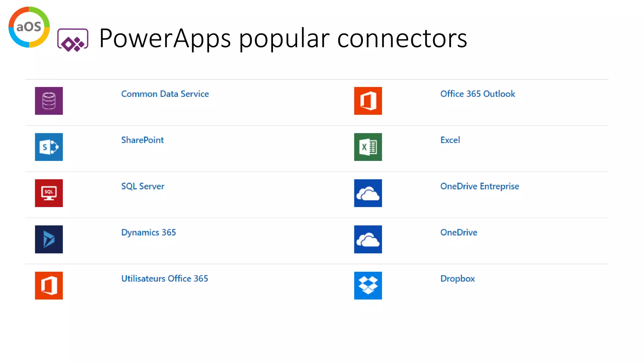Image resolution: width=644 pixels, height=362 pixels.
Task: Select the Dropbox box icon
Action: pyautogui.click(x=368, y=286)
